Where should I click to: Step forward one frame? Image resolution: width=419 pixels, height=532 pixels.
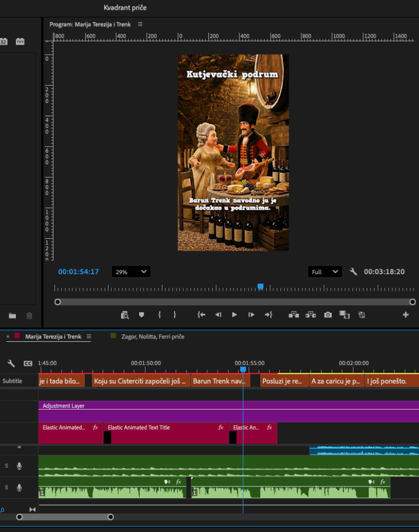pos(252,315)
